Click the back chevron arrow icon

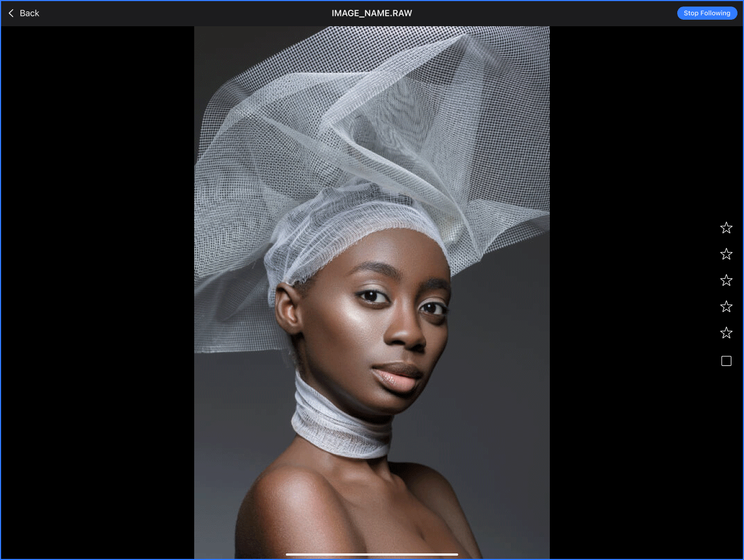tap(11, 13)
